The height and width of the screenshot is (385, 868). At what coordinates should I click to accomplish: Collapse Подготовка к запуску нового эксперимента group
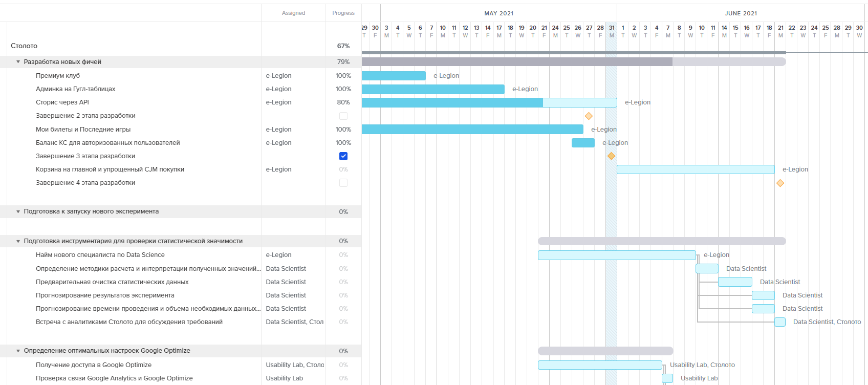pos(18,211)
